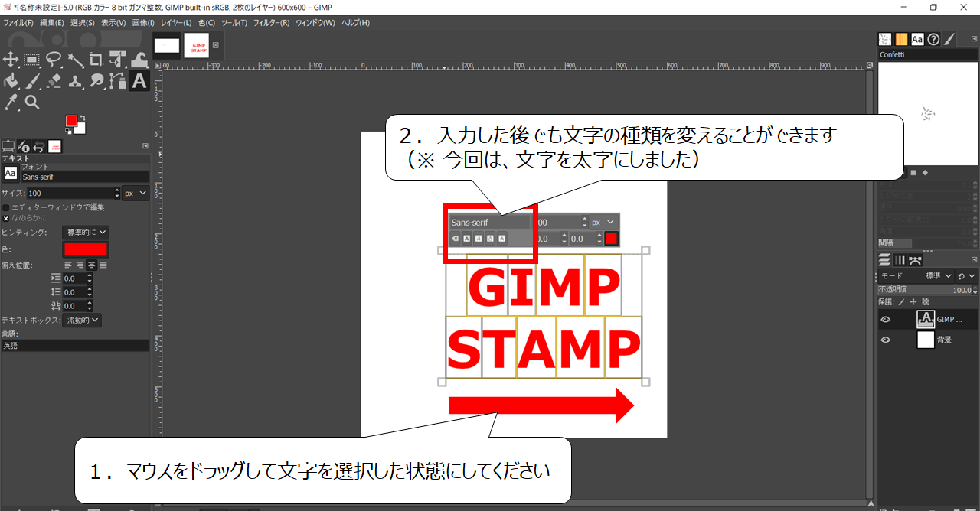Screen dimensions: 980x511
Task: Toggle italic in the on-canvas text toolbar
Action: click(x=478, y=239)
